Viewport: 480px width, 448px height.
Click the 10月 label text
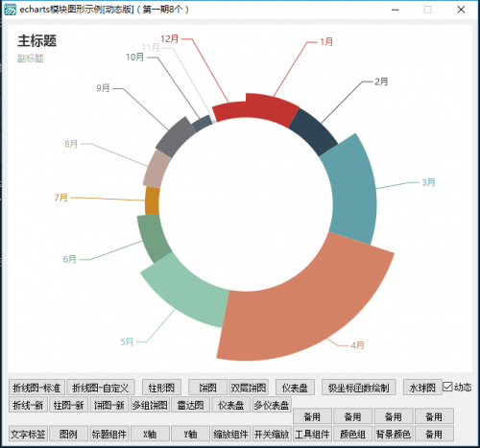[134, 58]
